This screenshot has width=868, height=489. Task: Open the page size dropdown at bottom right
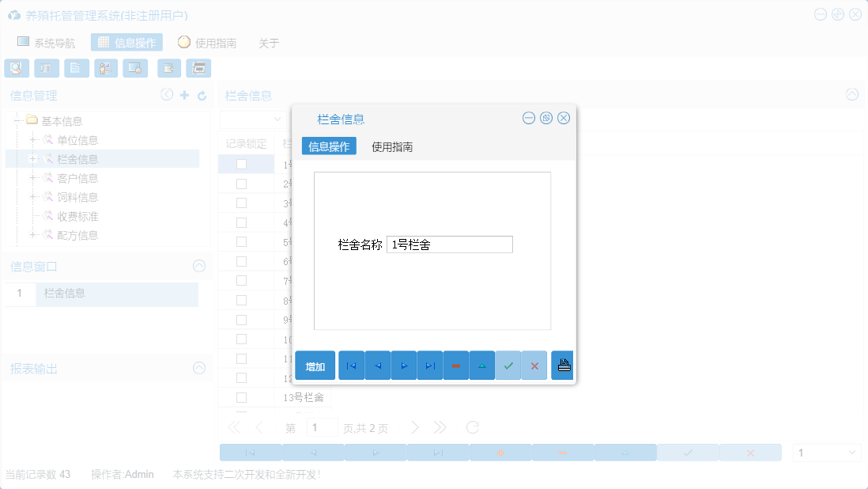pyautogui.click(x=826, y=452)
